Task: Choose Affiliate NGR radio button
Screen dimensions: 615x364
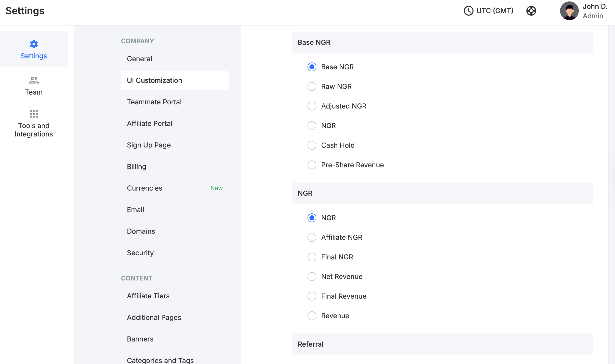Action: (x=312, y=237)
